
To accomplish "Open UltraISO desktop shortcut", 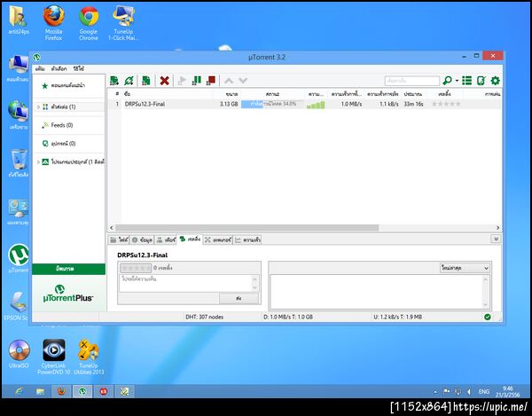I will pos(19,354).
